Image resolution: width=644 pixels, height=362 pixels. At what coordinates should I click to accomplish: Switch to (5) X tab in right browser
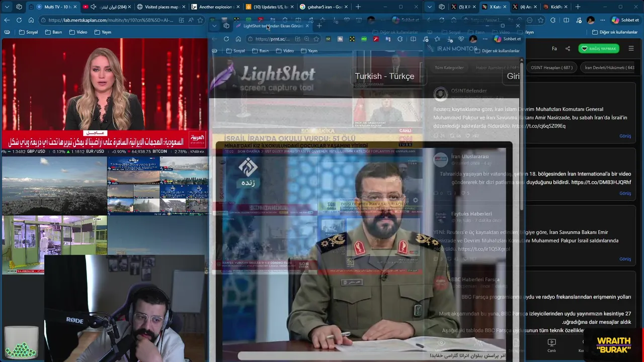(x=462, y=7)
